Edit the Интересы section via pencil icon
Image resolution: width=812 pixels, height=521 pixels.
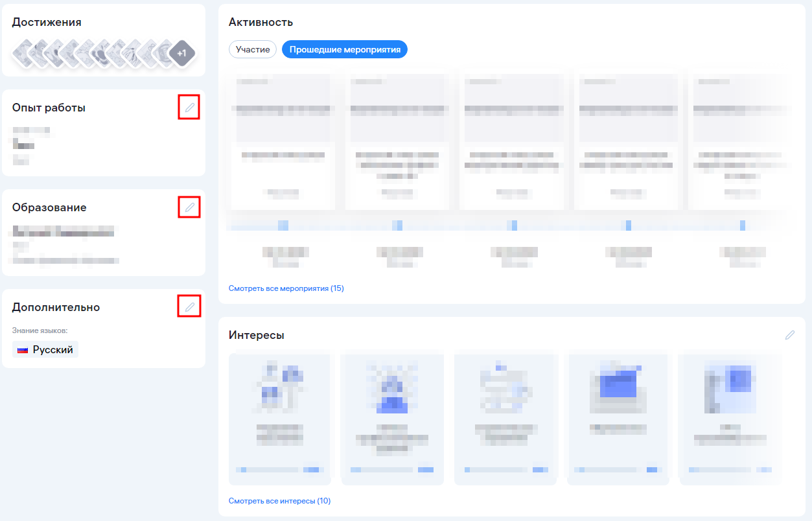[789, 335]
